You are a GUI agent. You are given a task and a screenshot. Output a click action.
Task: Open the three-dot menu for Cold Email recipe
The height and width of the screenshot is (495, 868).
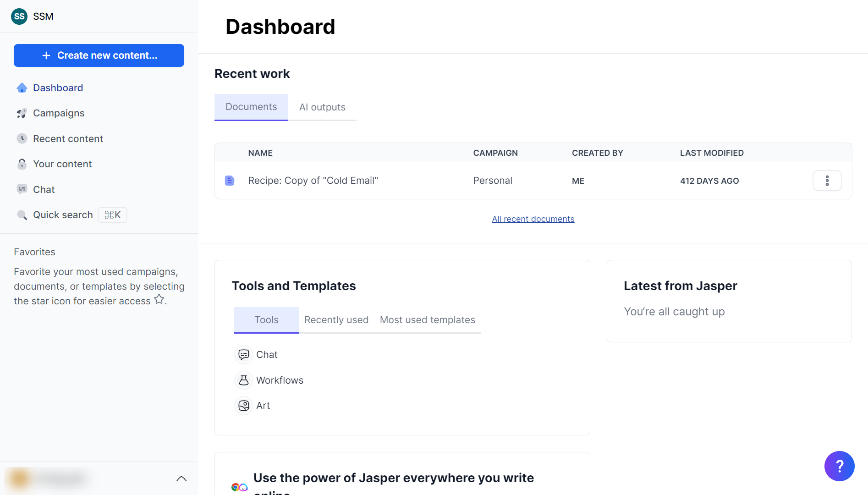(x=827, y=181)
